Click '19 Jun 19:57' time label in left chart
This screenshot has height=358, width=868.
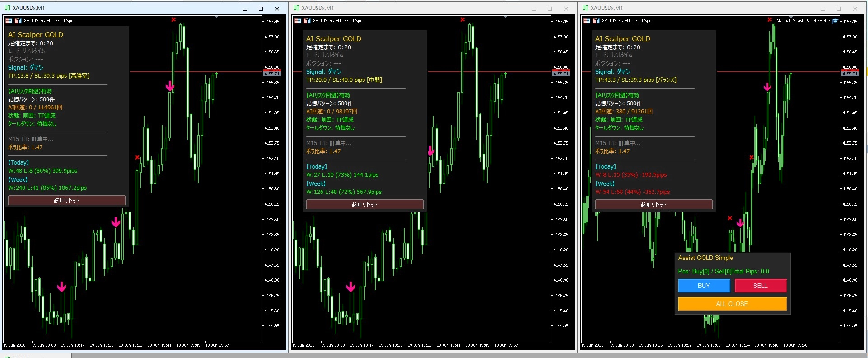[x=217, y=345]
